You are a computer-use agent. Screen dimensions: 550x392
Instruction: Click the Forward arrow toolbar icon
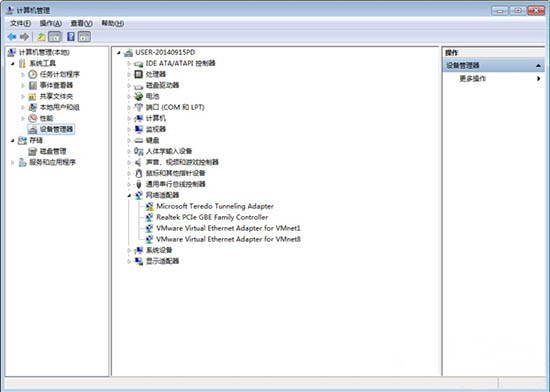click(24, 36)
